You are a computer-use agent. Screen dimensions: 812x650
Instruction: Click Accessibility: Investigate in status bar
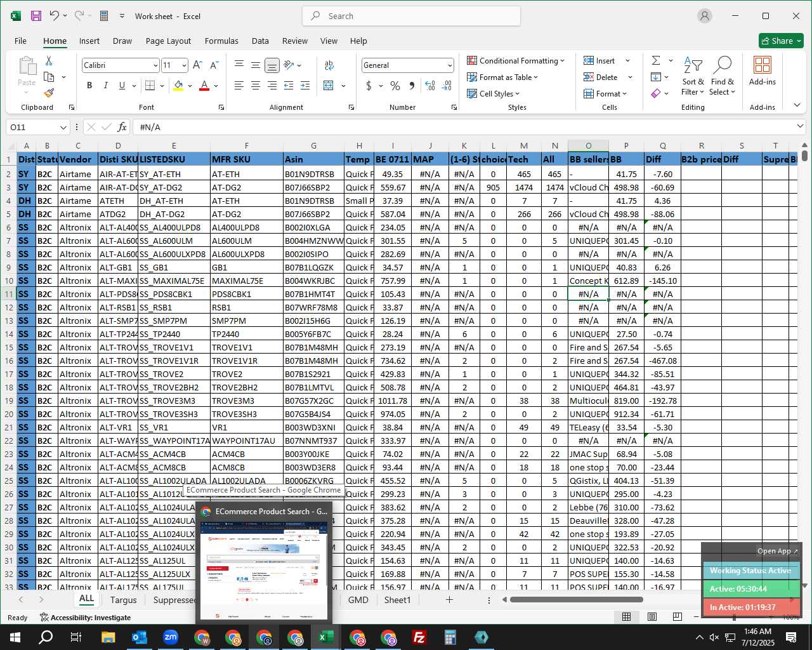point(85,617)
